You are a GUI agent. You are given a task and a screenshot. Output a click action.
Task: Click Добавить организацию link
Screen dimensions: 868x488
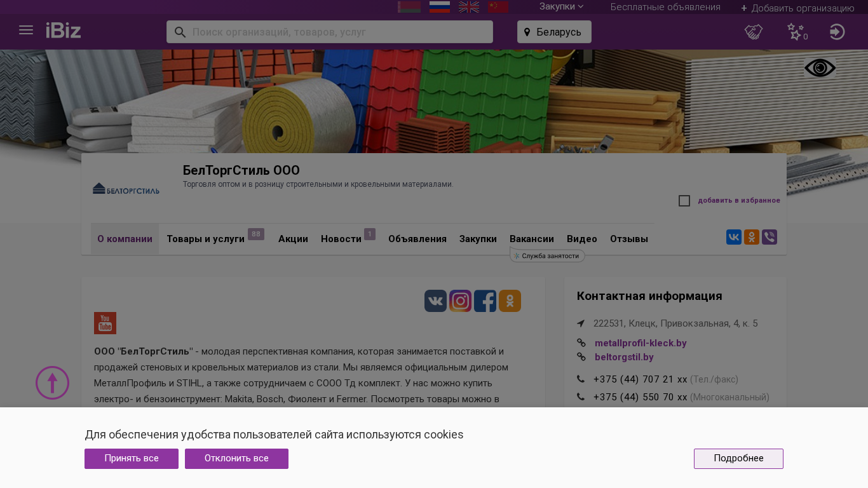point(797,8)
